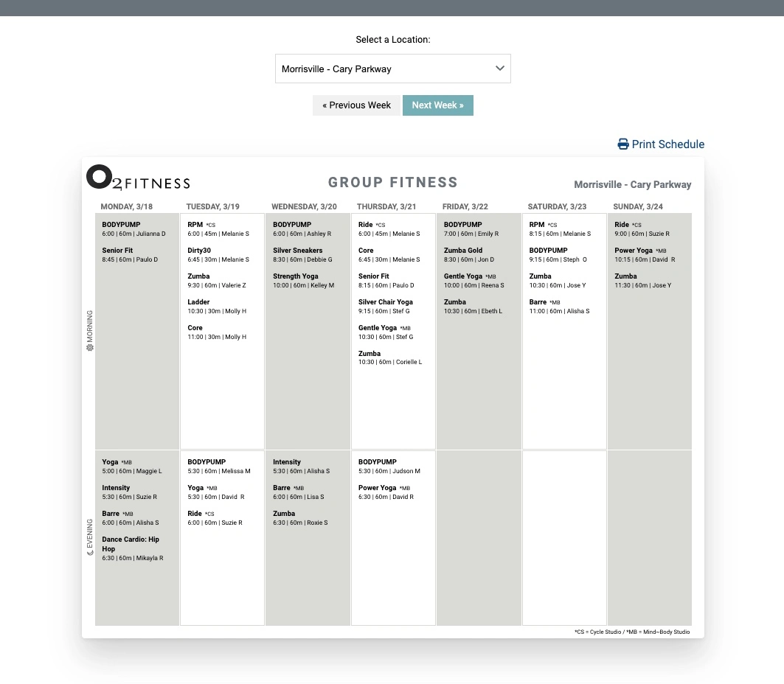Go to Next Week
Viewport: 784px width, 684px height.
438,105
